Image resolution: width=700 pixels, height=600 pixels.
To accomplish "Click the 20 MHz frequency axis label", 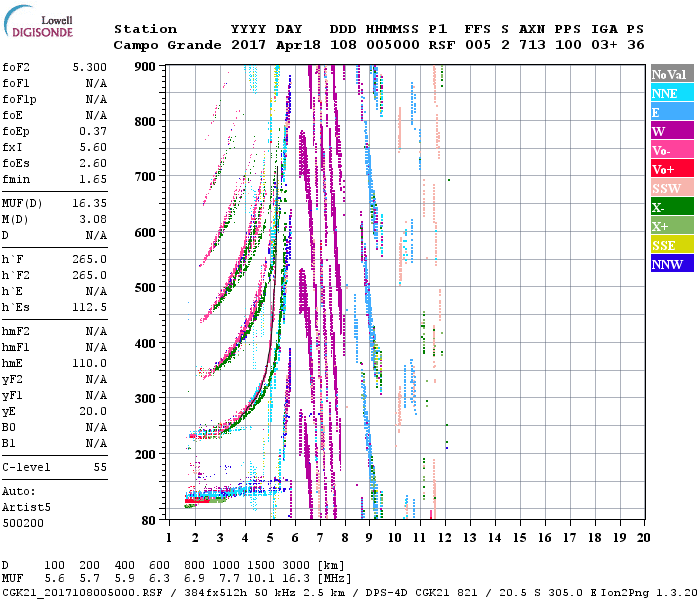I will click(x=643, y=538).
